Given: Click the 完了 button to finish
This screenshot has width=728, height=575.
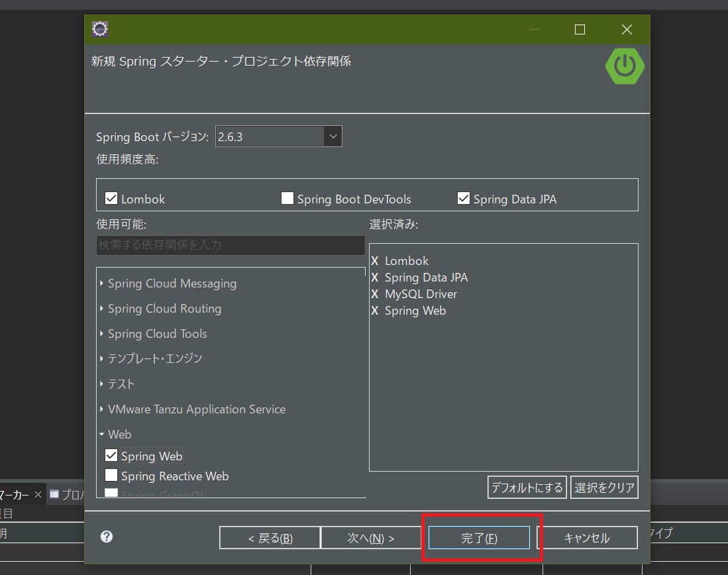Looking at the screenshot, I should (478, 537).
